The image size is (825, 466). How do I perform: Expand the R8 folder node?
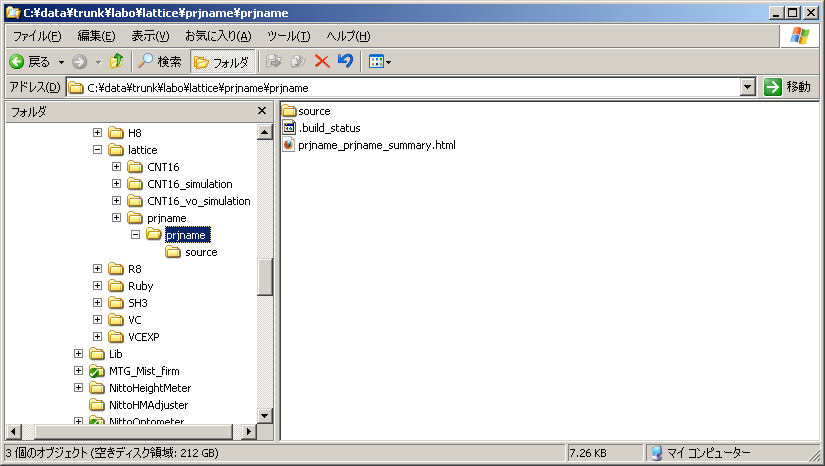(x=97, y=269)
